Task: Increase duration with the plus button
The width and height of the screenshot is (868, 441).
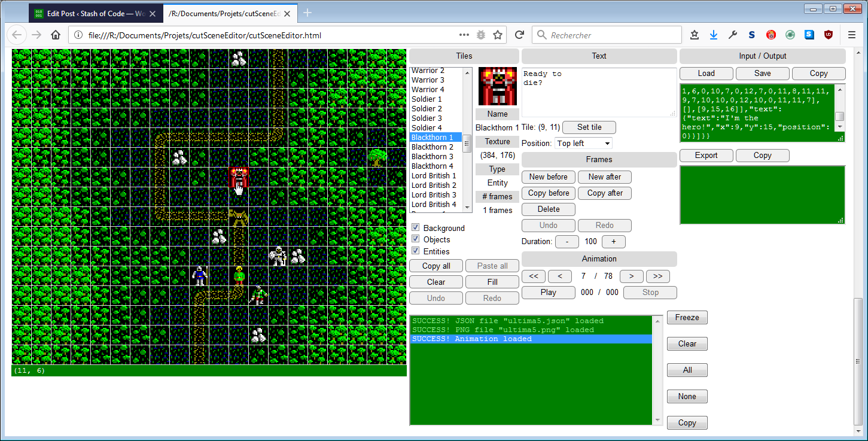Action: (x=614, y=242)
